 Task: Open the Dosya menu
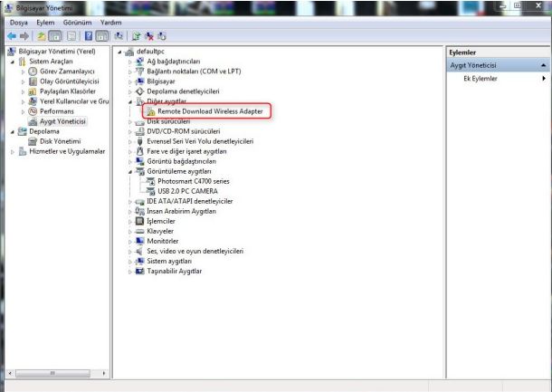pyautogui.click(x=18, y=22)
